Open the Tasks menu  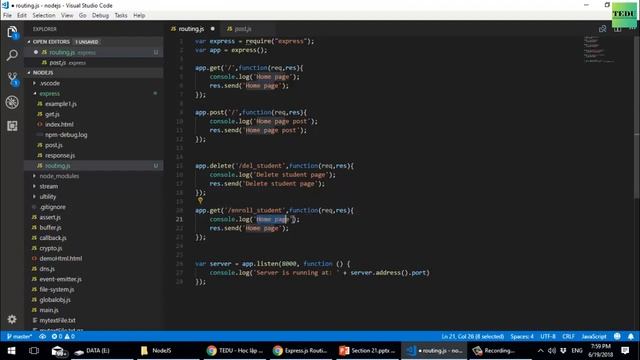[x=121, y=16]
